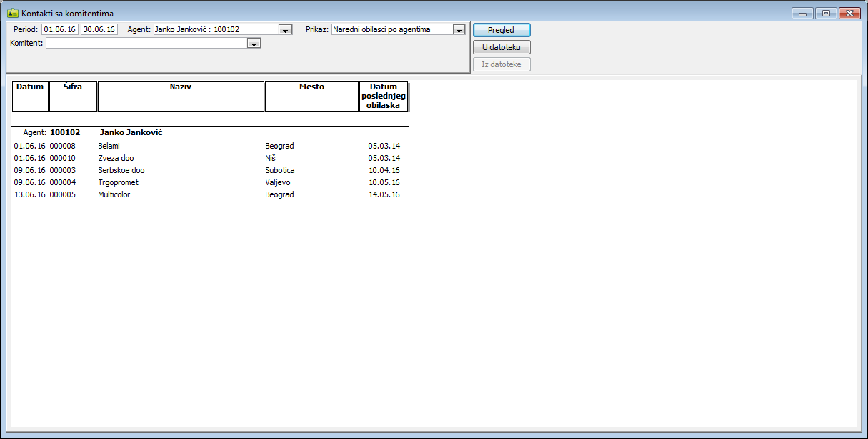Click the Kontakti sa komitentima window icon
The image size is (868, 439).
pos(12,13)
